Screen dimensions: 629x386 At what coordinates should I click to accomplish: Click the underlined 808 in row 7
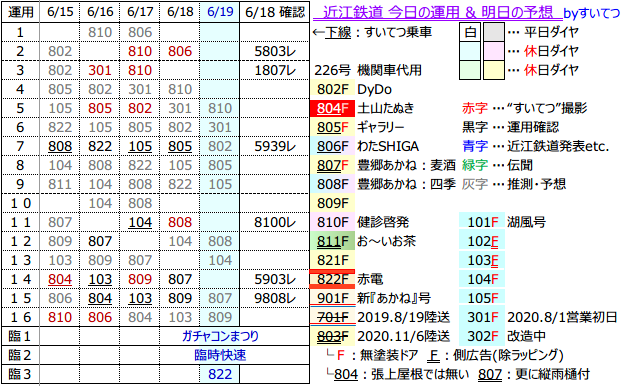click(60, 146)
